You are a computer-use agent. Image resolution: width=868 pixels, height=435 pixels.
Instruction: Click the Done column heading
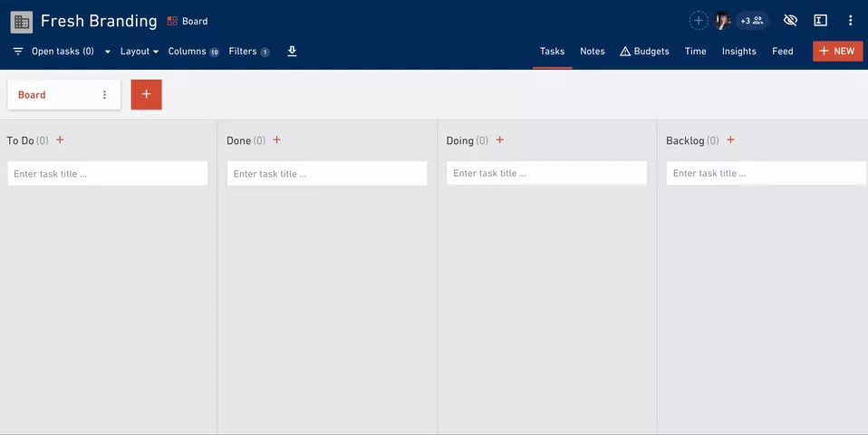tap(238, 140)
